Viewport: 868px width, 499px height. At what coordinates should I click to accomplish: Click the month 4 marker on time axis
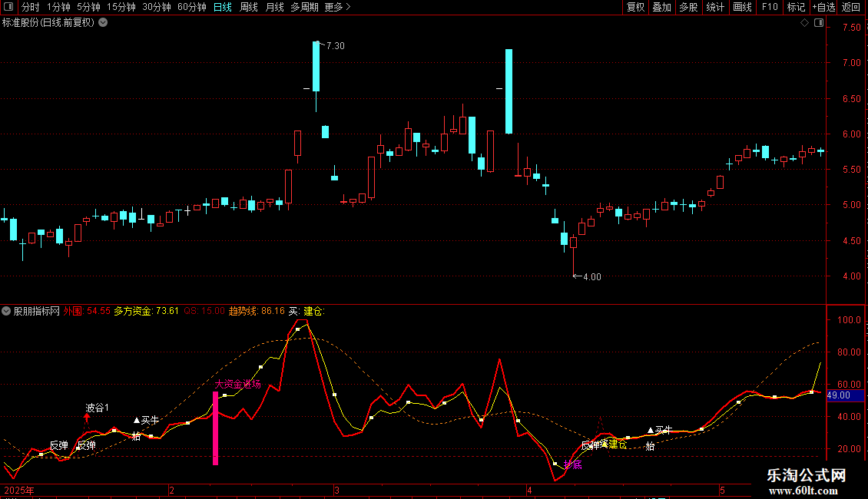(530, 491)
